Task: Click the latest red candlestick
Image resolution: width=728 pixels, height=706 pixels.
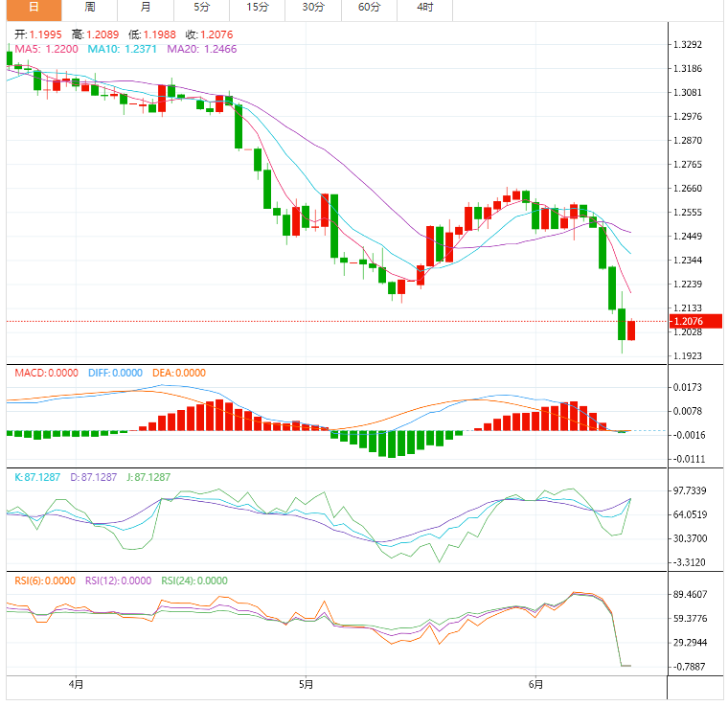Action: click(631, 330)
